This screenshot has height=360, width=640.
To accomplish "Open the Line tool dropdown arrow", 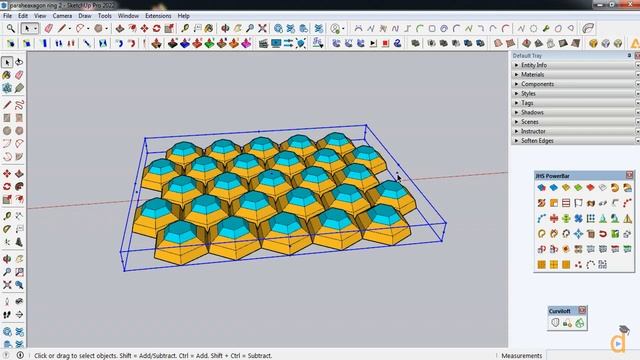I will (x=69, y=29).
